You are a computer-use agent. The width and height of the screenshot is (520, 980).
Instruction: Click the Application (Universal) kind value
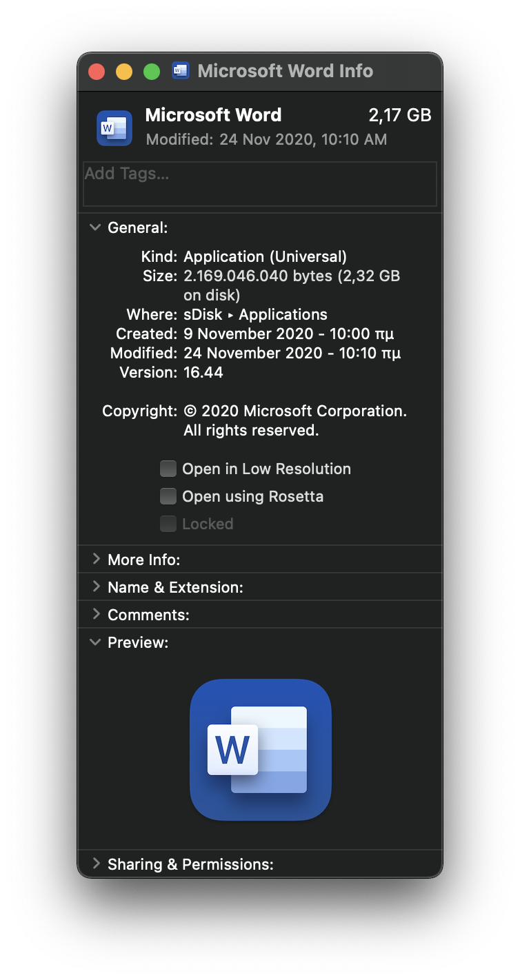(x=265, y=257)
